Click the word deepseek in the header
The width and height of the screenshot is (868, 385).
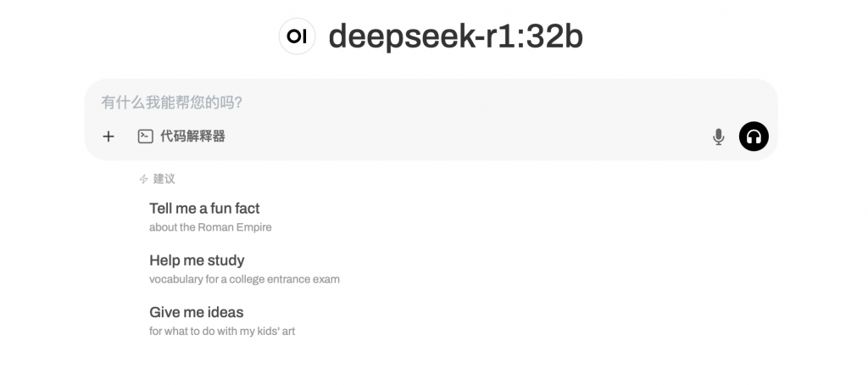coord(403,37)
